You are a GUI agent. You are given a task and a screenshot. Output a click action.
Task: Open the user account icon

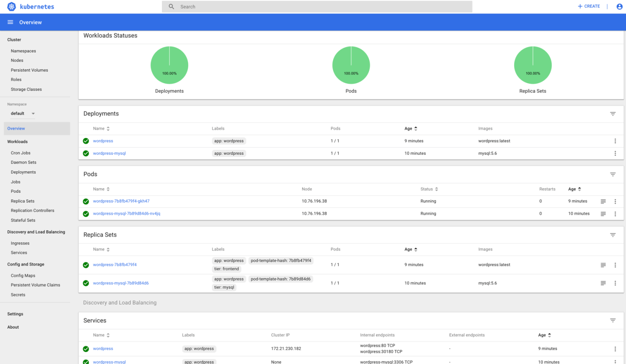(x=619, y=7)
